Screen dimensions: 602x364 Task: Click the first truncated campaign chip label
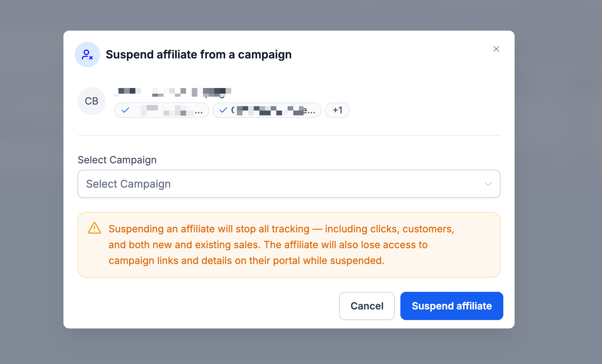tap(172, 110)
